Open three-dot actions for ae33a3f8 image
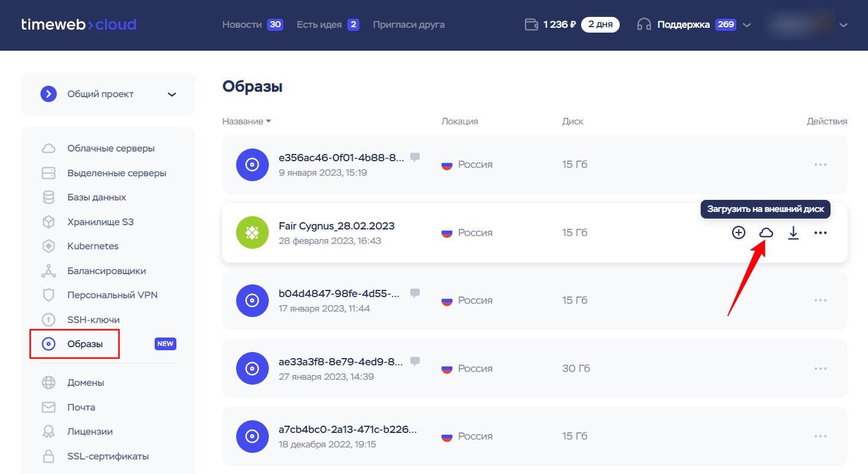 pyautogui.click(x=820, y=368)
